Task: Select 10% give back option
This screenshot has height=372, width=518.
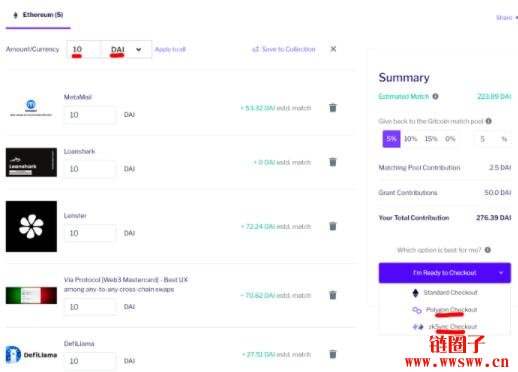Action: pos(410,139)
